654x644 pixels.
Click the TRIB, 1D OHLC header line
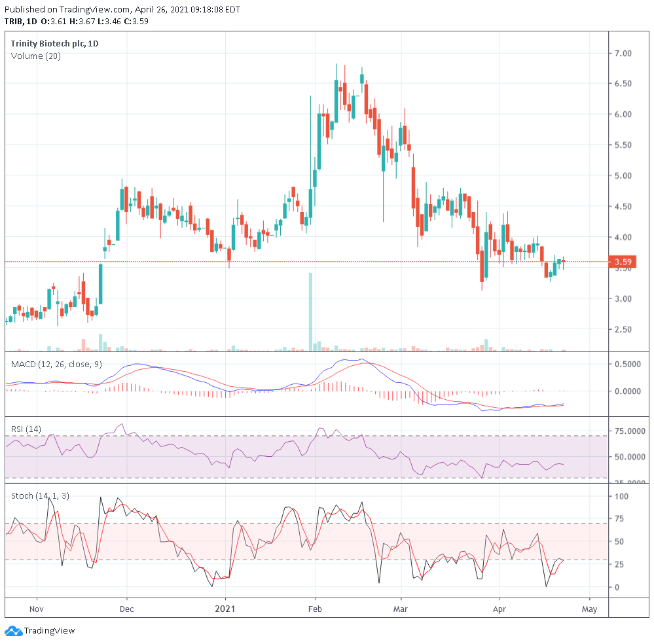77,22
